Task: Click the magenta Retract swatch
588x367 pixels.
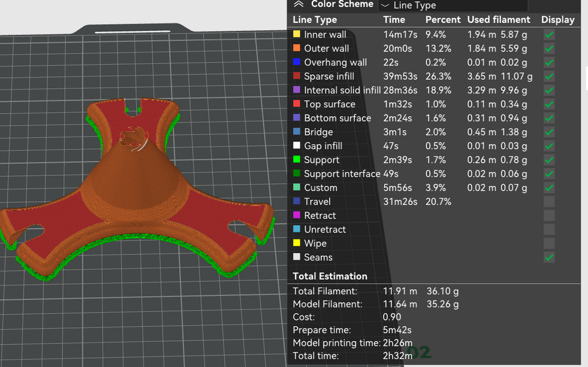Action: (x=297, y=215)
